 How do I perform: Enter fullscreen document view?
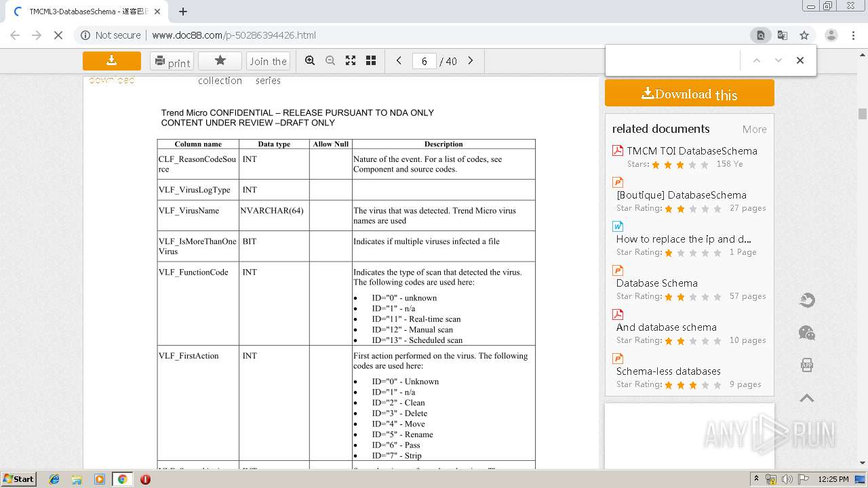351,61
